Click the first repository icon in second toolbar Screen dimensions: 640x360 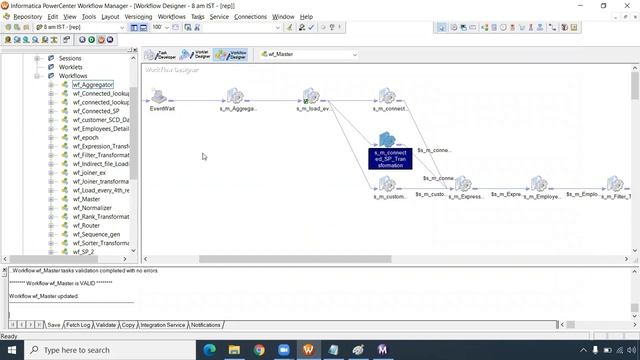8,40
